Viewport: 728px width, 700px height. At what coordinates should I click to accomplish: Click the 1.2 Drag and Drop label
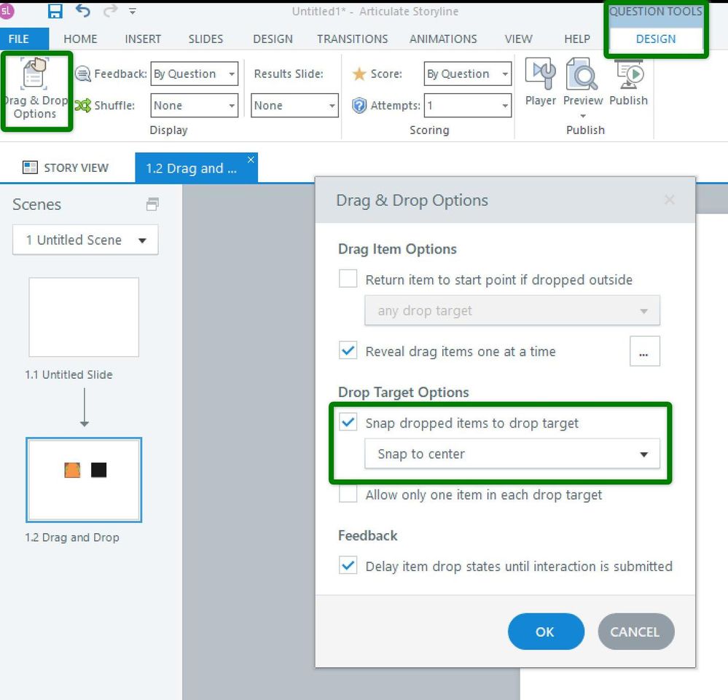point(72,537)
